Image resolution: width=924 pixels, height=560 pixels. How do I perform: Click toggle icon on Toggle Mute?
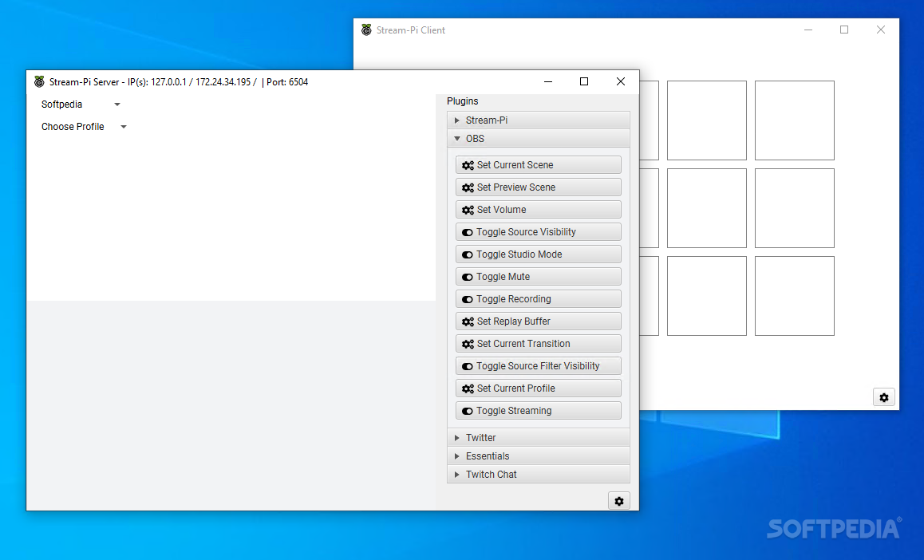pos(468,278)
